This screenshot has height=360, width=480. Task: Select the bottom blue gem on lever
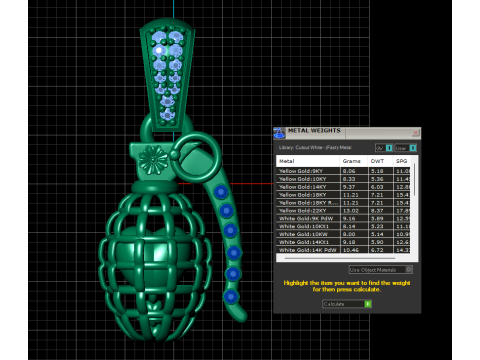(230, 296)
